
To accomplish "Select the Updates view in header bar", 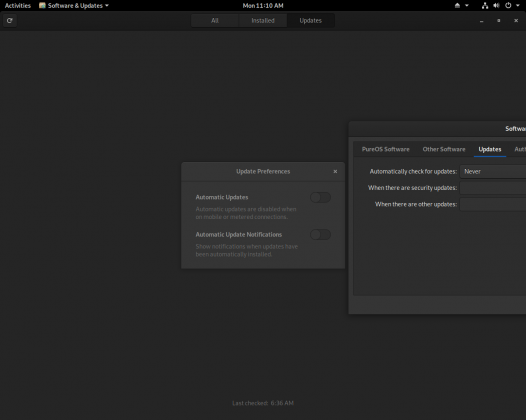I will [x=311, y=20].
